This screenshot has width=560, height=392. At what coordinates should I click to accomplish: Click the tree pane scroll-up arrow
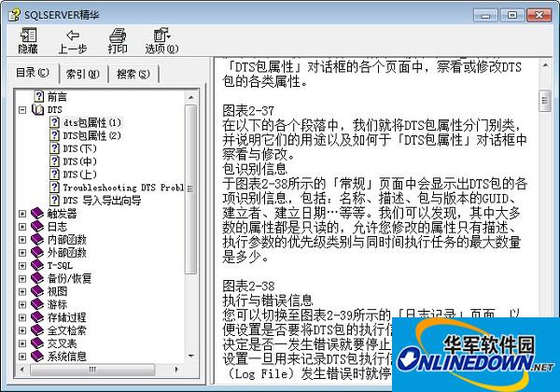pyautogui.click(x=190, y=97)
